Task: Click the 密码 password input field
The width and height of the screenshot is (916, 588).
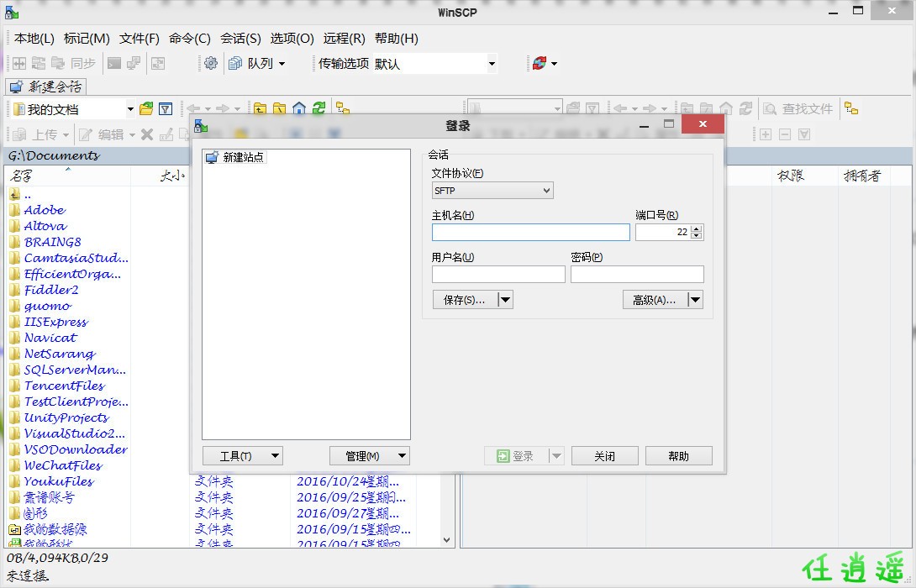Action: point(637,274)
